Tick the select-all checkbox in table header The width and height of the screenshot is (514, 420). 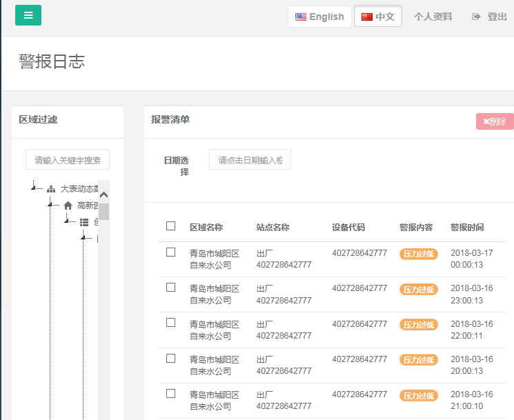(x=171, y=226)
